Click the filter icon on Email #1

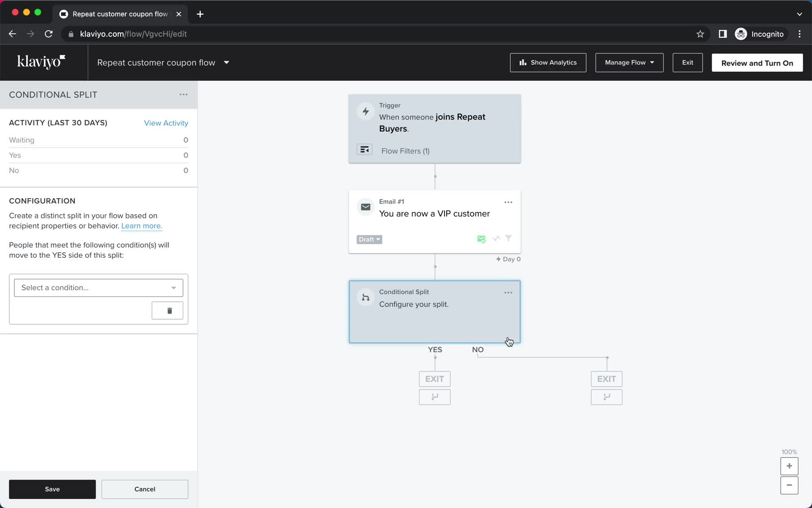(x=508, y=238)
